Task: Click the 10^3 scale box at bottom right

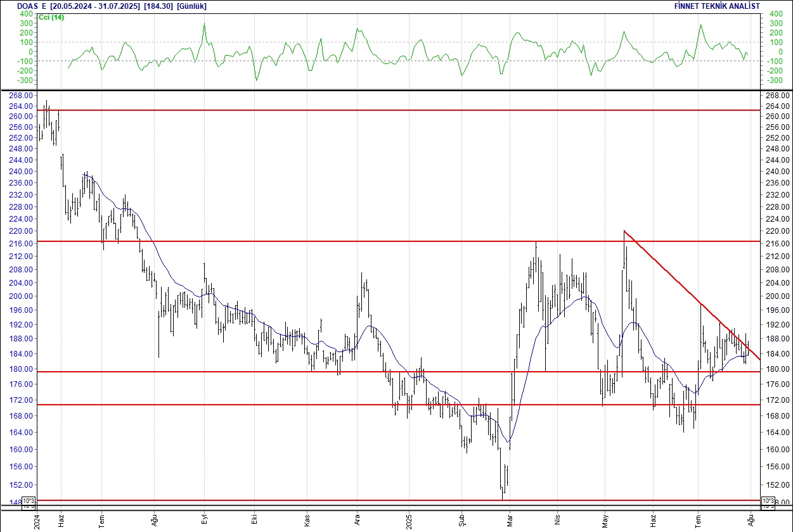Action: tap(768, 502)
